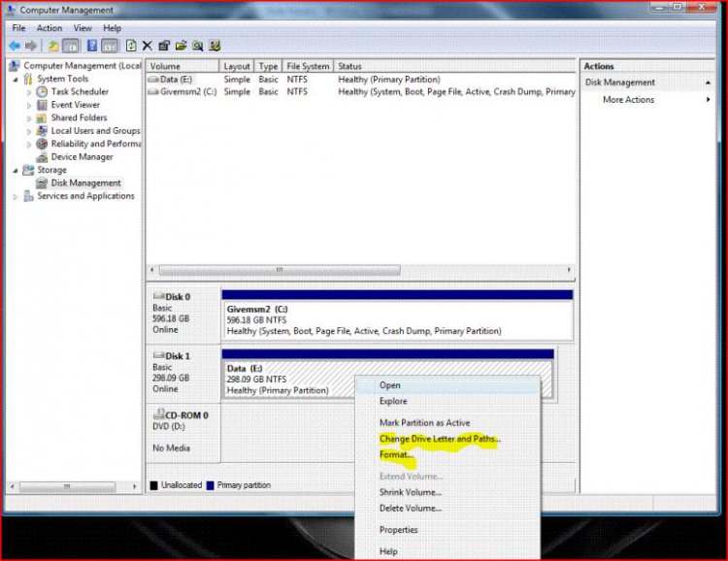Toggle Show/Hide Console Tree toolbar icon
The image size is (728, 561).
click(x=71, y=46)
